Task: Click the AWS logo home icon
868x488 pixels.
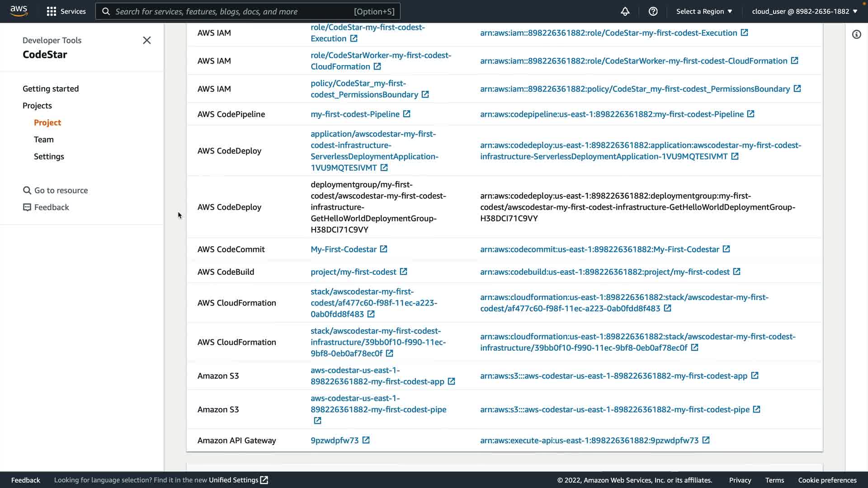Action: coord(19,11)
